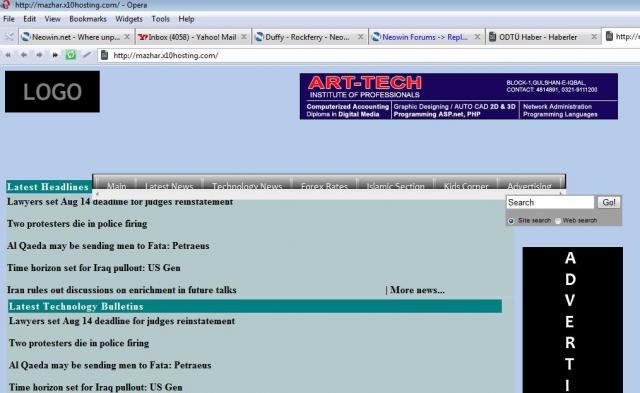Open the Tools menu

160,19
